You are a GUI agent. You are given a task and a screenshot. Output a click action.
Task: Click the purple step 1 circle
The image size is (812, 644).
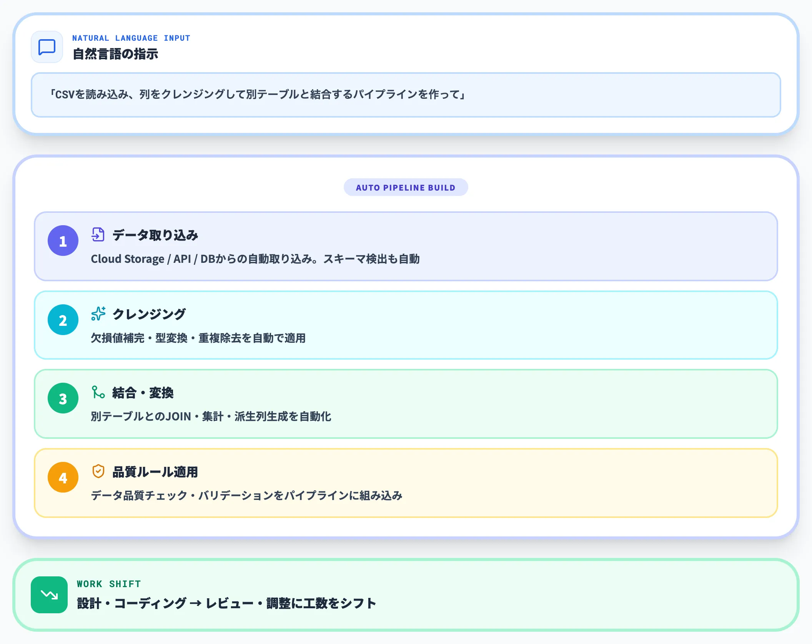[x=63, y=241]
